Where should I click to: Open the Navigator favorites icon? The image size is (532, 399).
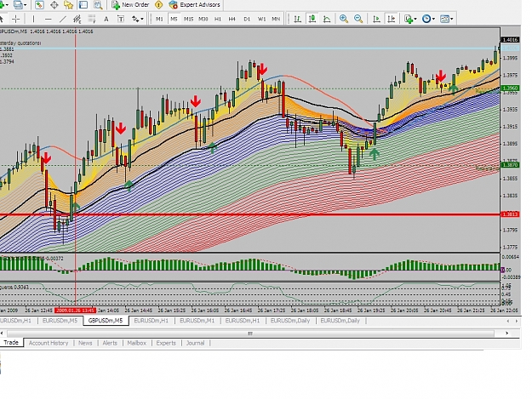pyautogui.click(x=68, y=5)
